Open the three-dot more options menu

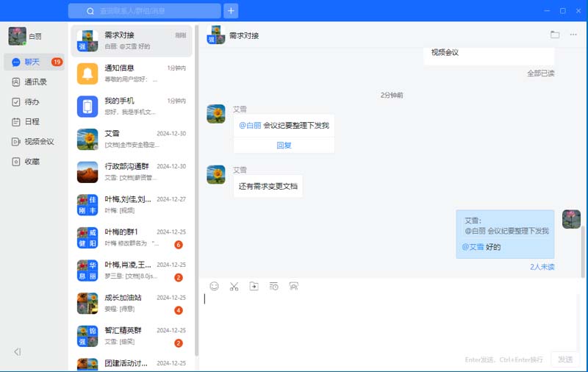[x=573, y=35]
